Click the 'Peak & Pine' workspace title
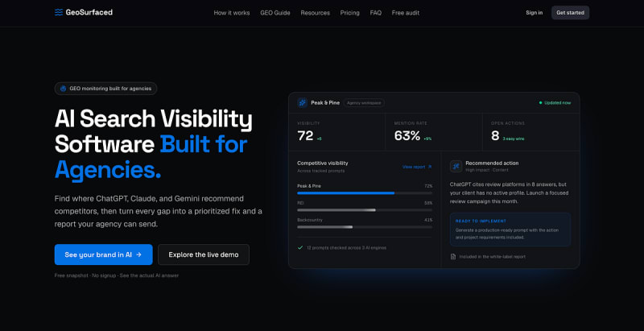 (x=325, y=102)
